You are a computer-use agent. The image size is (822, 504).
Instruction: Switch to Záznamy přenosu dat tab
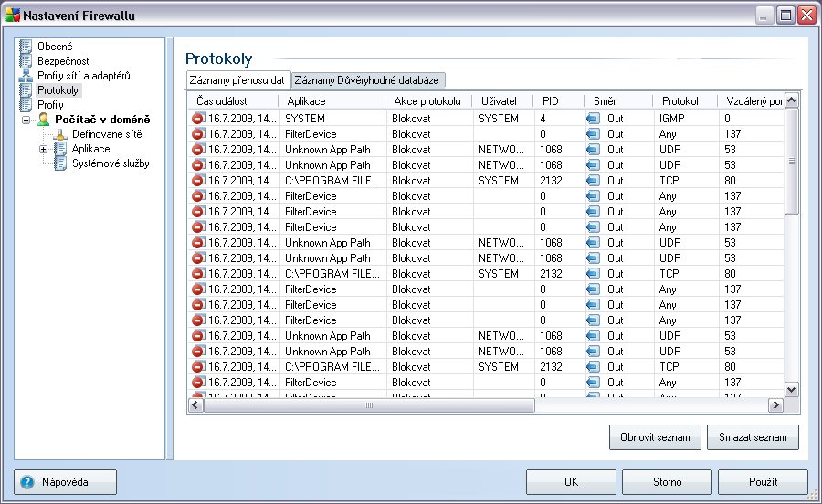click(237, 80)
